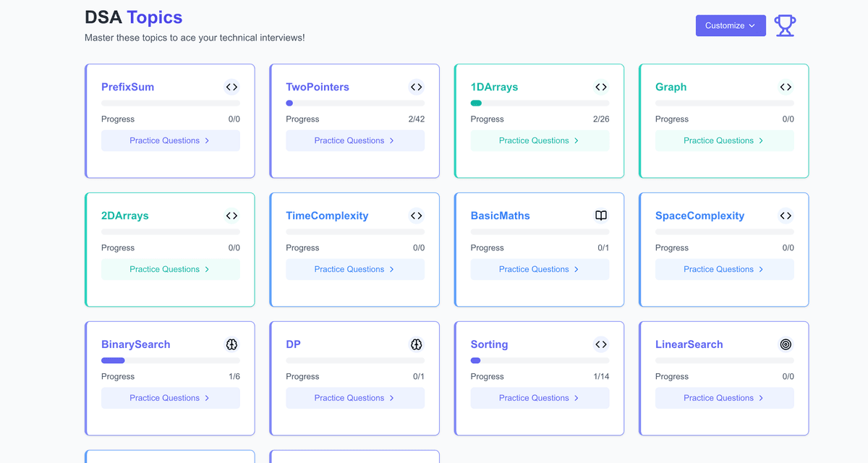Screen dimensions: 868x463
Task: Open Practice Questions for TimeComplexity
Action: coord(355,269)
